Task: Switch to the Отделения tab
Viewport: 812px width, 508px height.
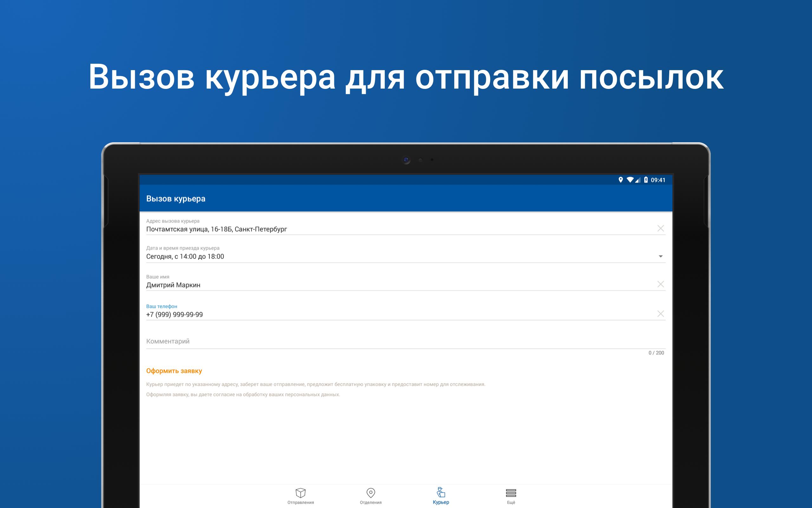Action: pyautogui.click(x=370, y=496)
